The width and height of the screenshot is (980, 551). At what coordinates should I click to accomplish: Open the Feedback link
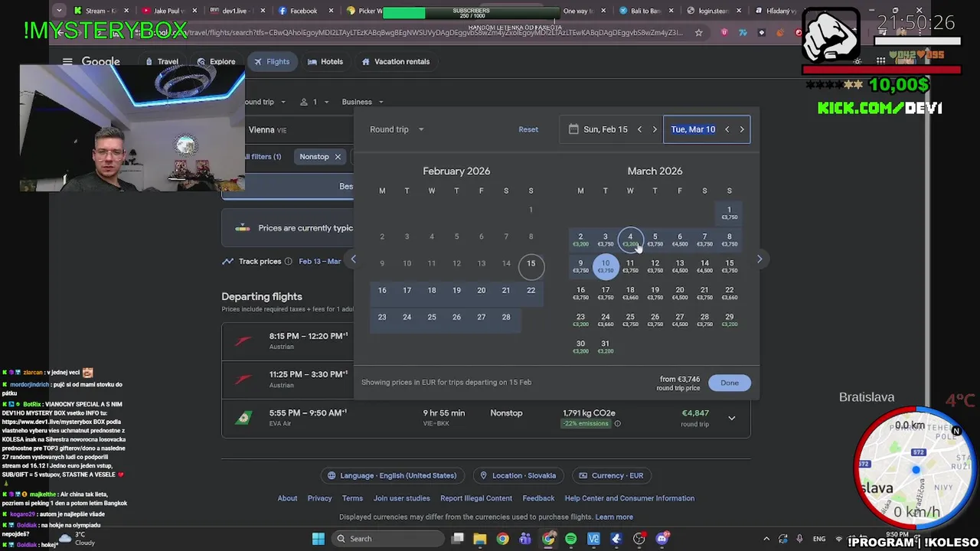click(538, 498)
